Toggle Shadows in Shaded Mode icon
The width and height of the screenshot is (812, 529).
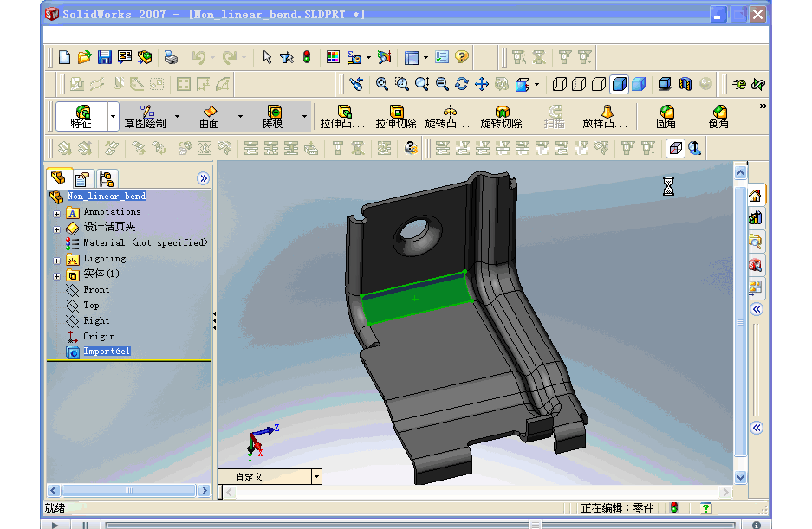point(666,84)
